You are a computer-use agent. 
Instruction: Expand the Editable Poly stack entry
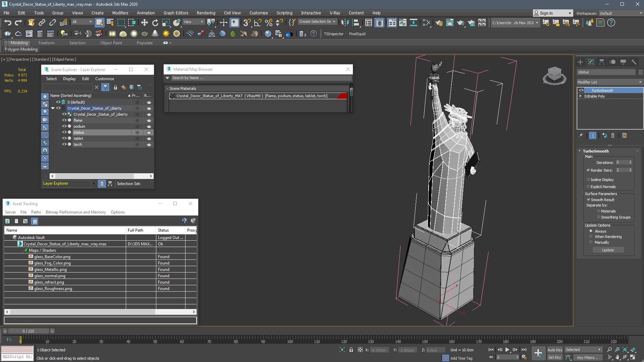(x=581, y=96)
